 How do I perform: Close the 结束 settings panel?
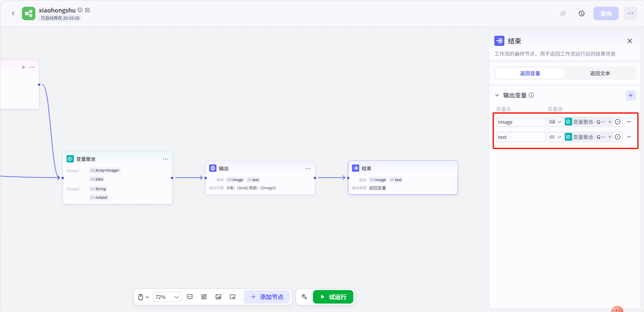(630, 41)
